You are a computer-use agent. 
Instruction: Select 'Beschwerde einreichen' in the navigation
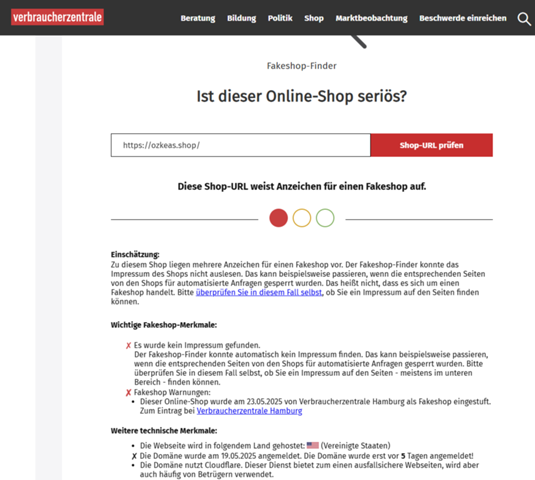(463, 18)
